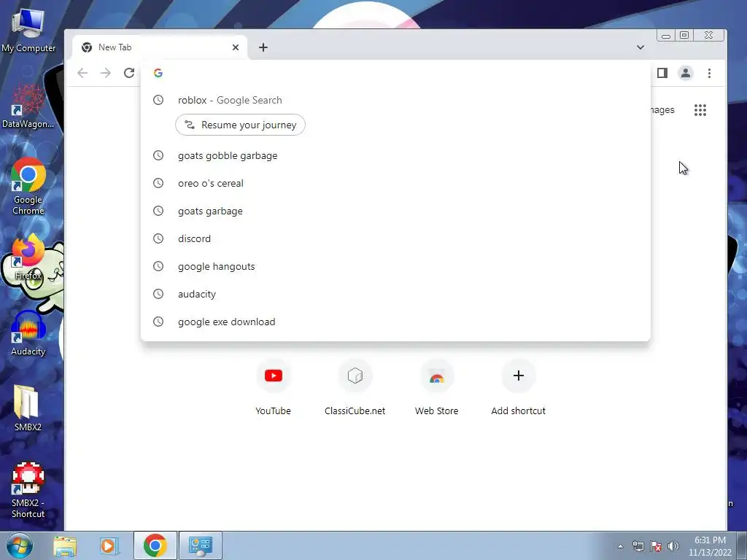The height and width of the screenshot is (560, 747).
Task: Reload the current page
Action: [129, 73]
